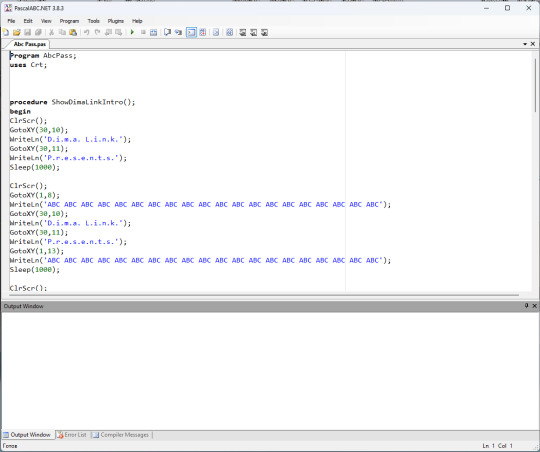Click the New file icon
This screenshot has width=540, height=452.
click(6, 32)
